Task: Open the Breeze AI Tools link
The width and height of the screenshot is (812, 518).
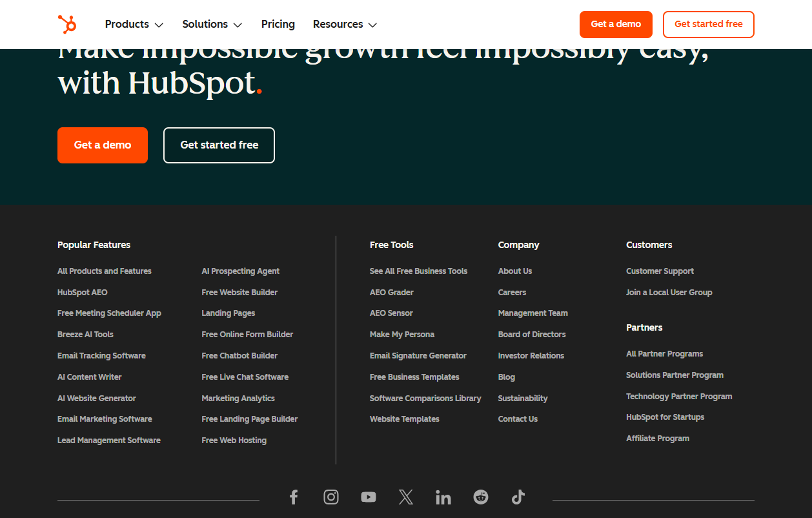Action: click(85, 335)
